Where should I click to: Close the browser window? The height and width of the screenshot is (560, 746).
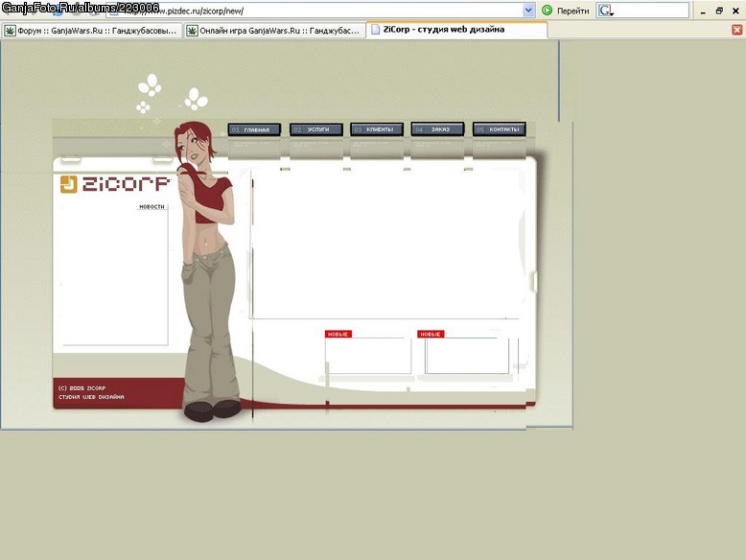tap(735, 11)
